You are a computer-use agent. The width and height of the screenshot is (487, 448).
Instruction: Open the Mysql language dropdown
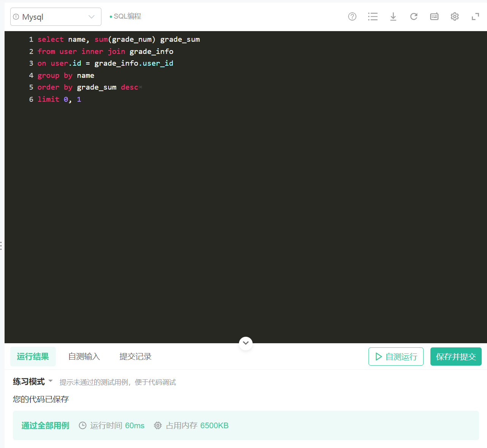click(x=56, y=17)
